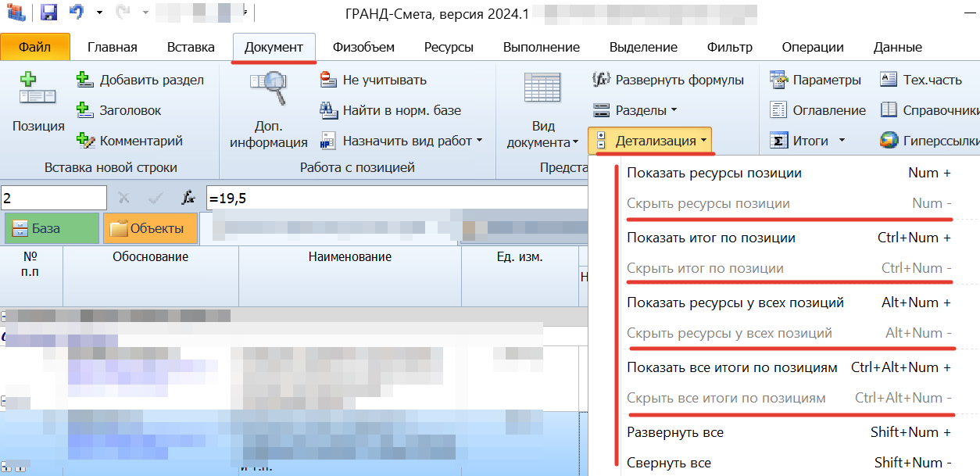
Task: Open the Данные tab
Action: pyautogui.click(x=897, y=47)
